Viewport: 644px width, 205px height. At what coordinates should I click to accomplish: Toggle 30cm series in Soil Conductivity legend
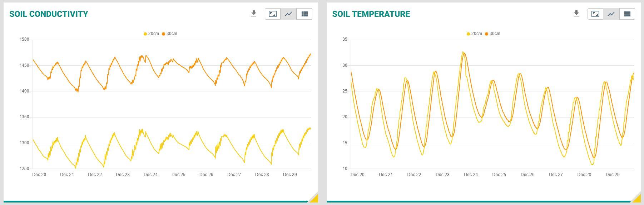tap(169, 34)
